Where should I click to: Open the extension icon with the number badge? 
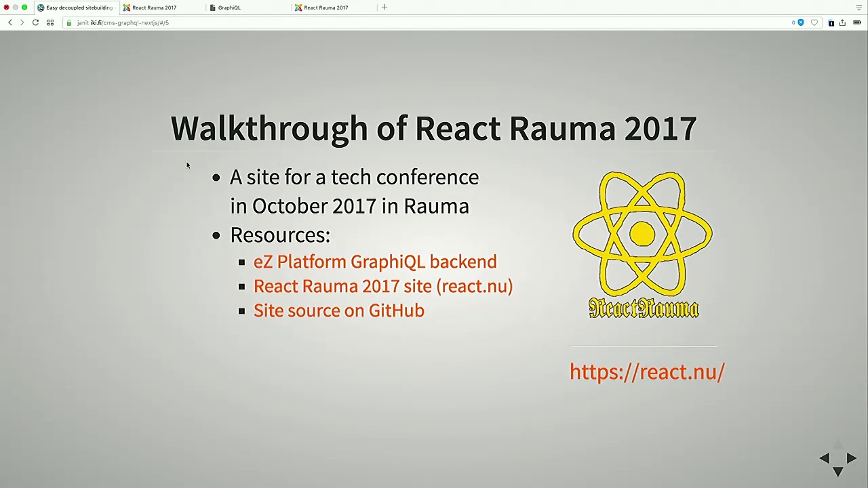point(831,22)
